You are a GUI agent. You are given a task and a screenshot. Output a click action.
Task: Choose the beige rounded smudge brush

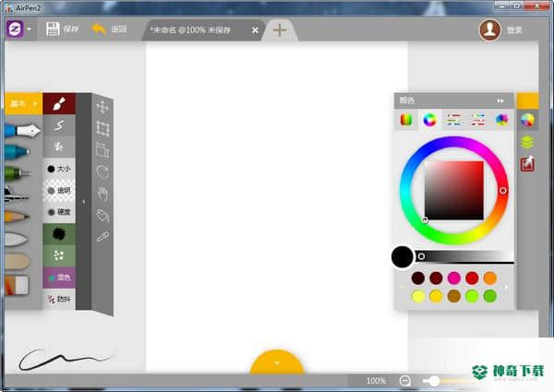pyautogui.click(x=17, y=262)
